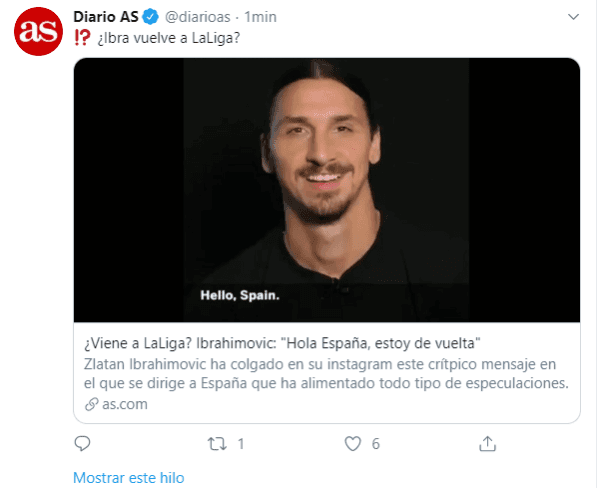Expand the tweet options chevron
600x488 pixels.
573,17
